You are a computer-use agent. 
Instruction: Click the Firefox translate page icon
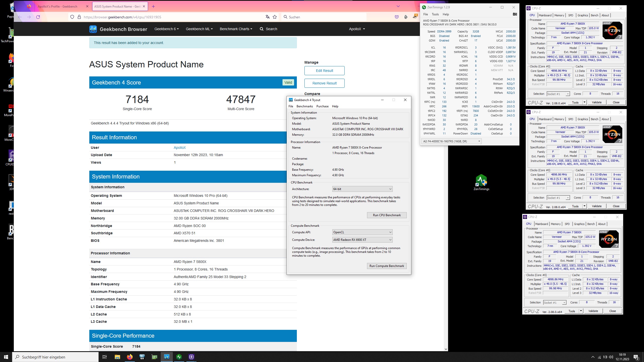click(267, 17)
